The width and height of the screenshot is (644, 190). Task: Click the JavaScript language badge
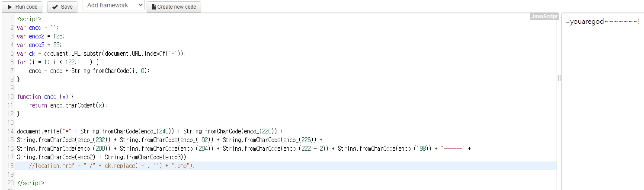(544, 16)
